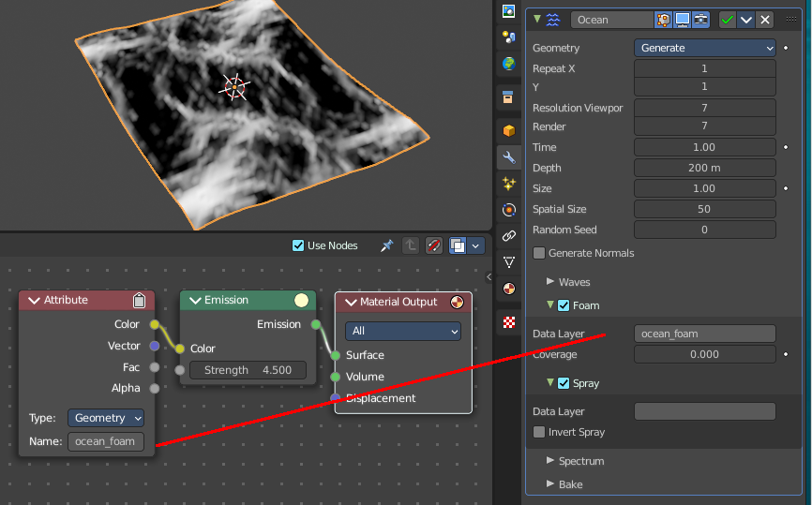The height and width of the screenshot is (505, 812).
Task: Collapse the Emission node chevron
Action: pyautogui.click(x=195, y=300)
